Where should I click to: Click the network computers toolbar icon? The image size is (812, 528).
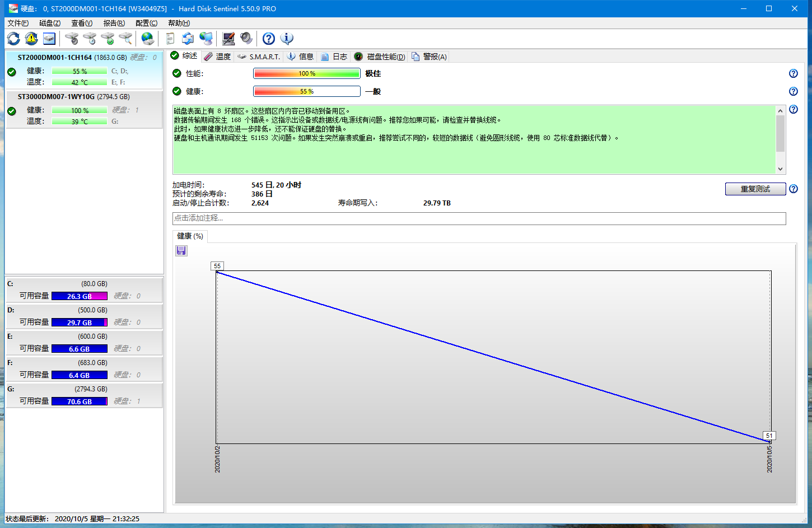click(x=206, y=39)
